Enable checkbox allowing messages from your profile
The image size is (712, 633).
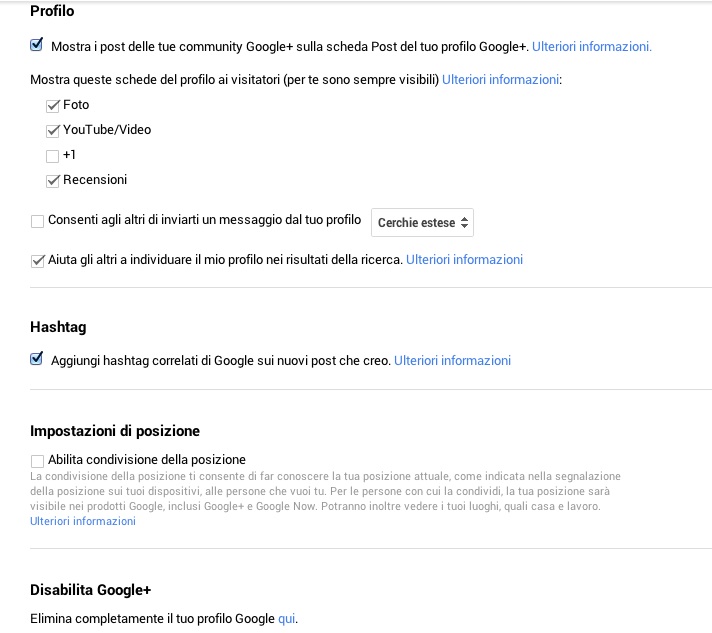(x=38, y=221)
